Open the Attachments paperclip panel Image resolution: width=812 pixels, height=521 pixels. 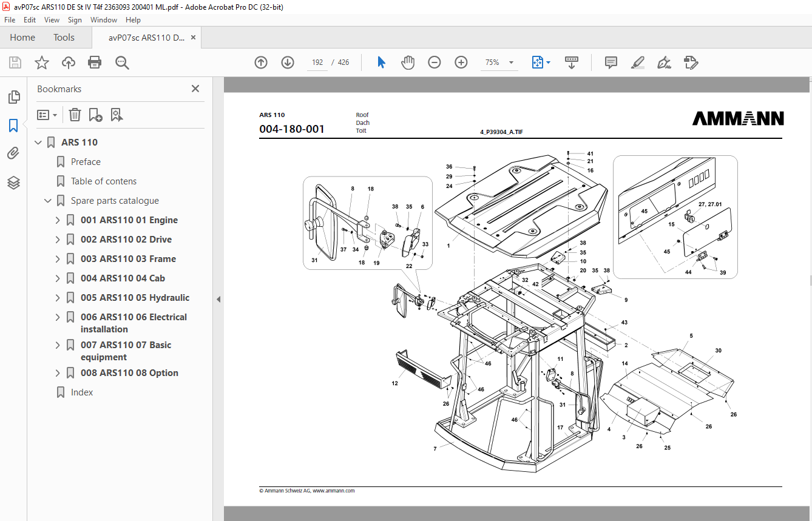point(13,153)
